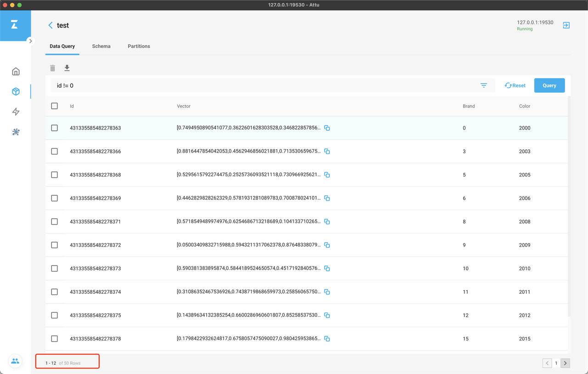The height and width of the screenshot is (374, 588).
Task: Click the Brand column header
Action: (469, 106)
